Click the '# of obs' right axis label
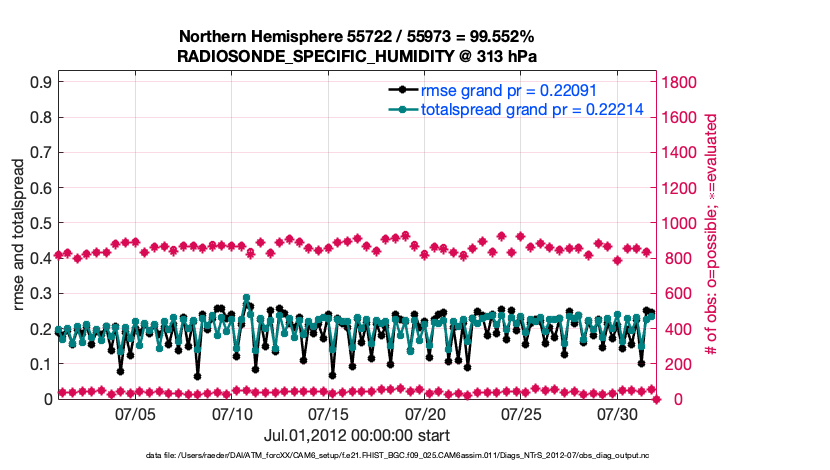 pyautogui.click(x=713, y=235)
